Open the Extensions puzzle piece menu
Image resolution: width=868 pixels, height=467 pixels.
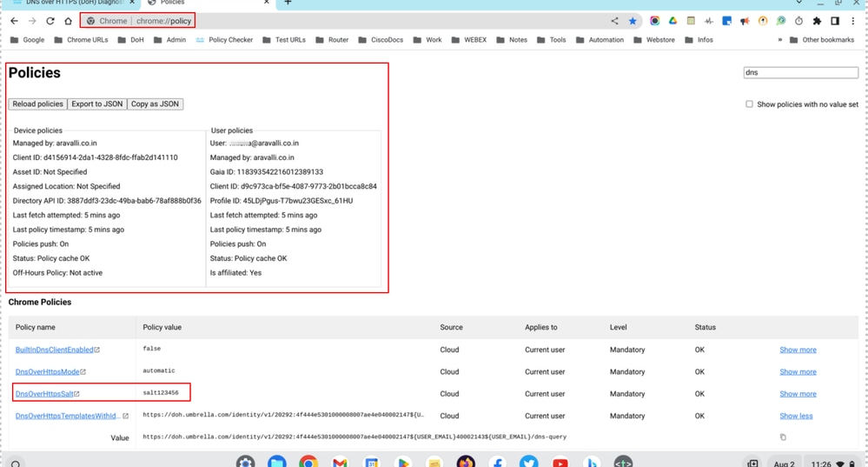(x=817, y=21)
